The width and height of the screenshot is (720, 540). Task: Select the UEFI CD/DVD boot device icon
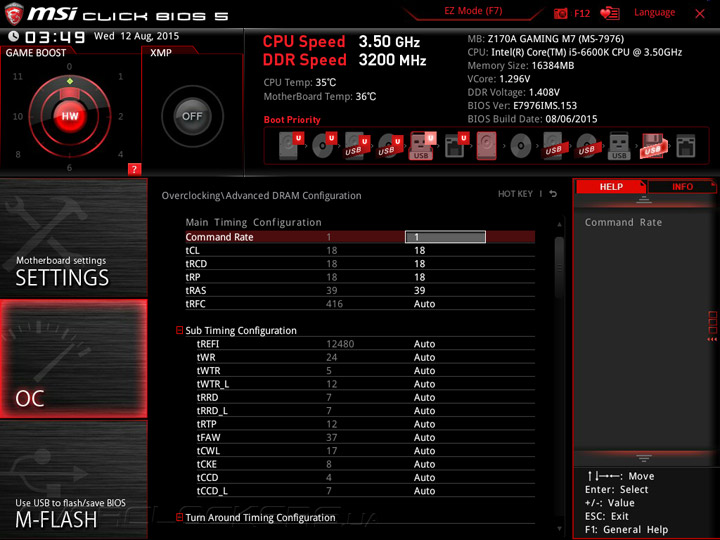click(324, 145)
